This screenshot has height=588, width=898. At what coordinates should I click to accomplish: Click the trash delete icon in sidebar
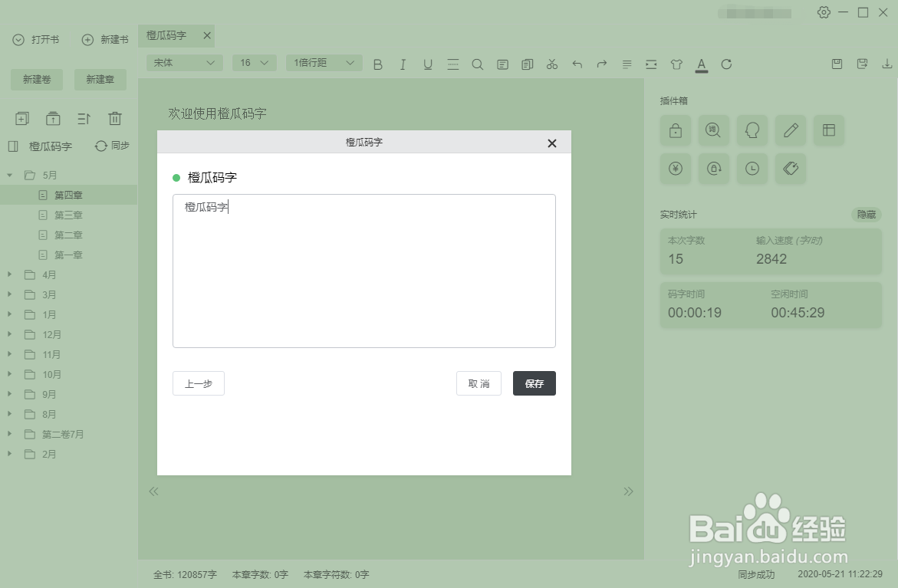pyautogui.click(x=115, y=119)
